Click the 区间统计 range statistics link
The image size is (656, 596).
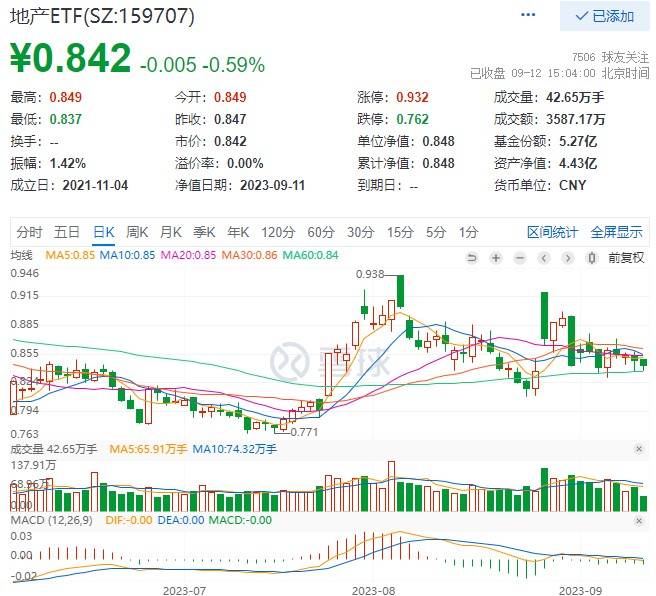click(x=552, y=232)
